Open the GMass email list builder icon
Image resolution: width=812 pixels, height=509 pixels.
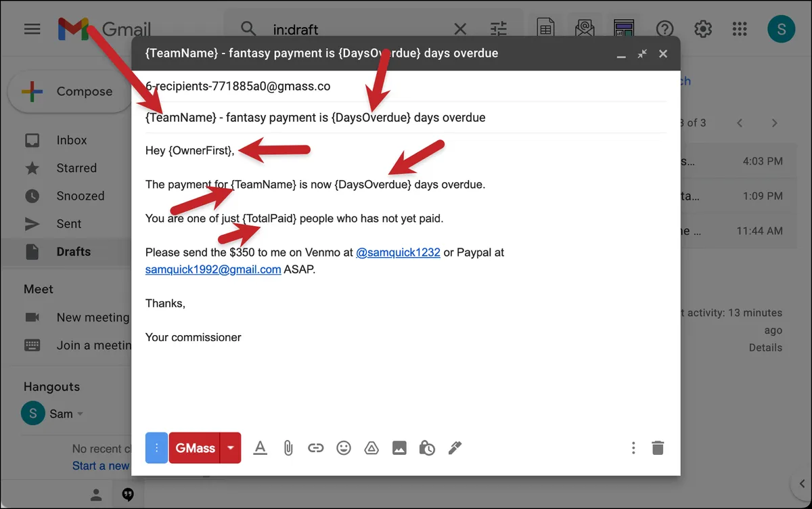[585, 29]
